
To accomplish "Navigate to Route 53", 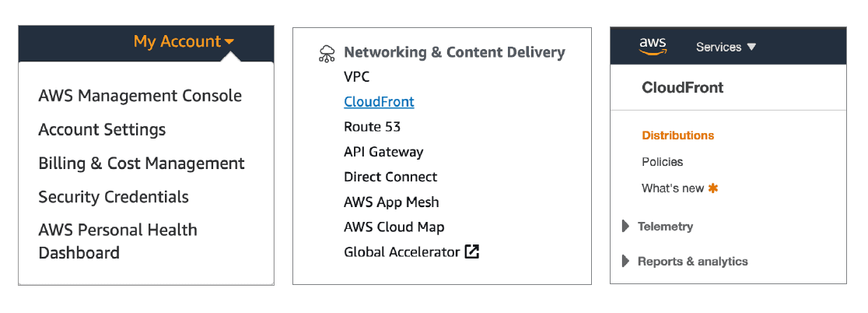I will [x=373, y=127].
